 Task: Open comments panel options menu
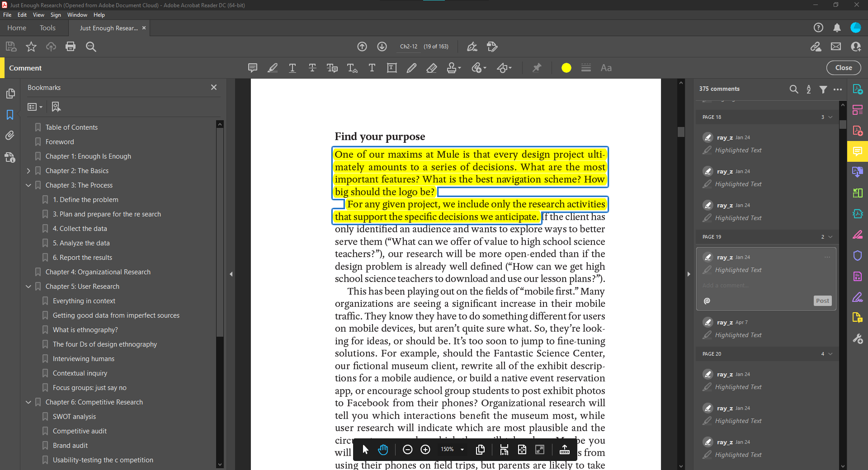pyautogui.click(x=838, y=89)
